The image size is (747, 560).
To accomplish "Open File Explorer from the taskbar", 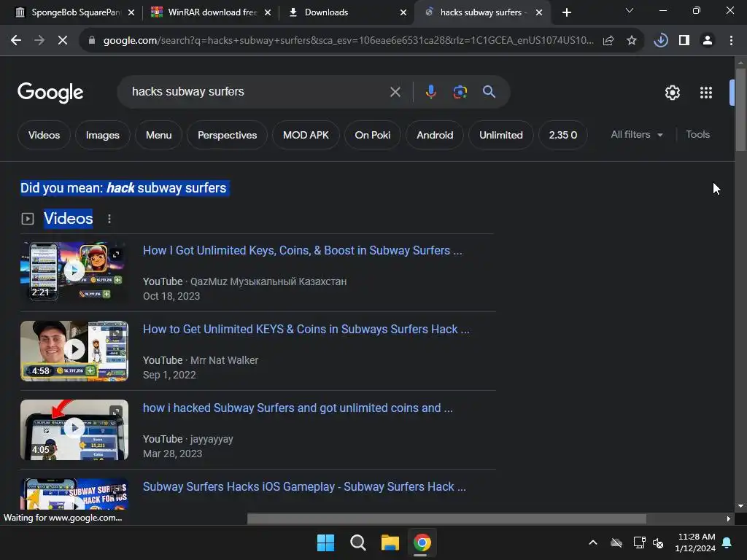I will 390,542.
